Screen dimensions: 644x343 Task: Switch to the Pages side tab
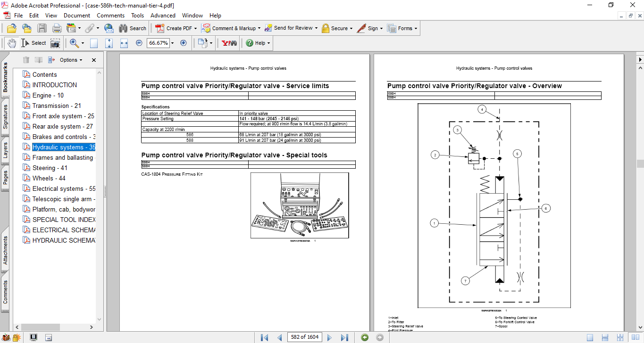6,177
